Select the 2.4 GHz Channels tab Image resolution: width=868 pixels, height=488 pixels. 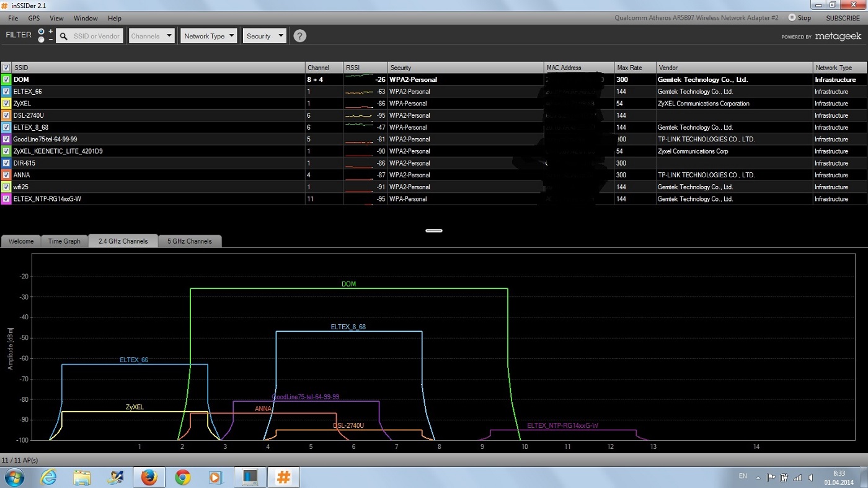123,241
